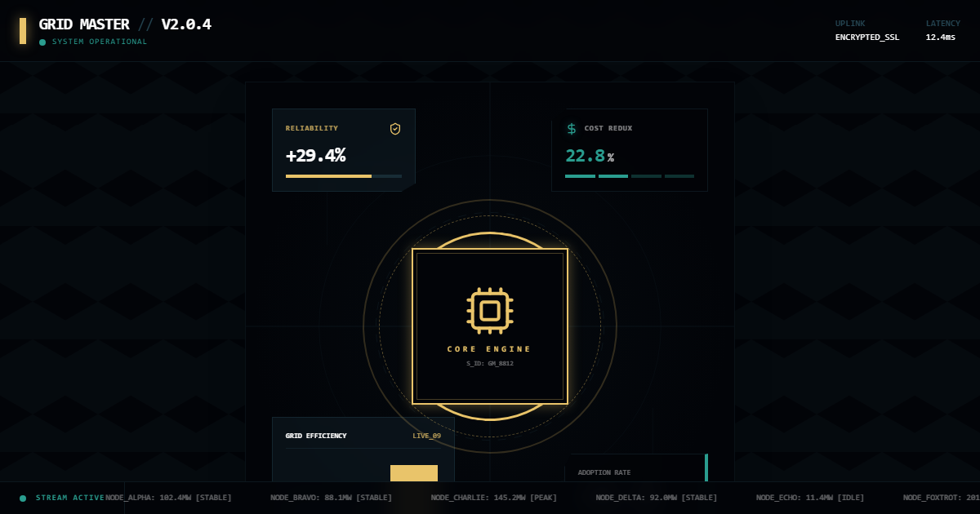Select the LATENCY header in the top bar

pyautogui.click(x=943, y=24)
